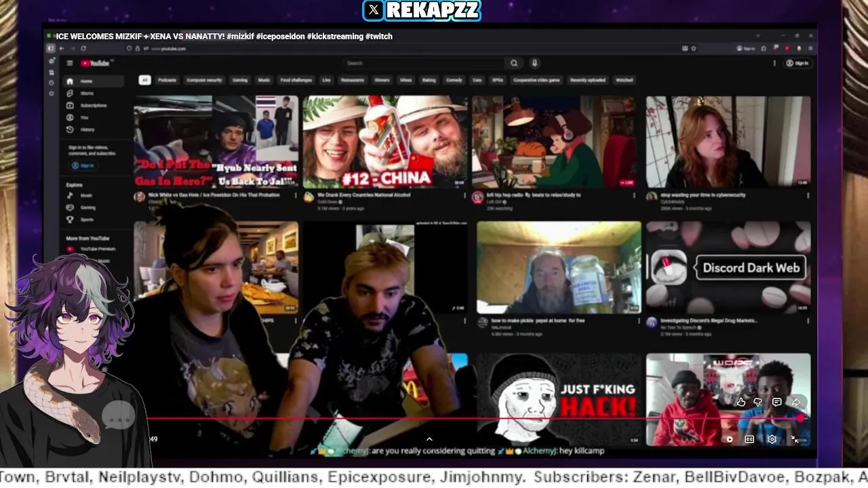Select Home in YouTube sidebar
Screen dimensions: 868x488
click(94, 81)
